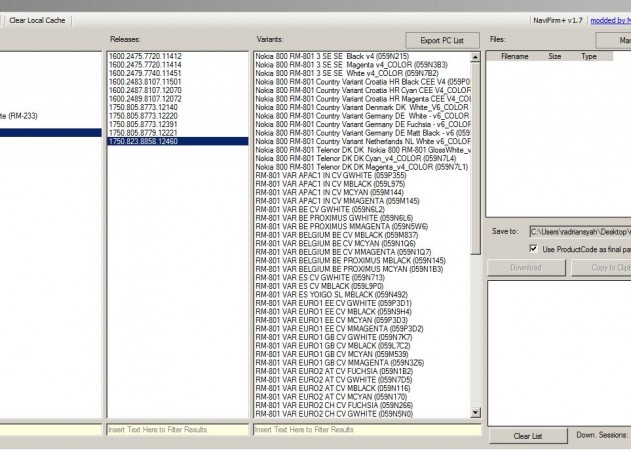
Task: Sort files by Type column header
Action: (589, 57)
